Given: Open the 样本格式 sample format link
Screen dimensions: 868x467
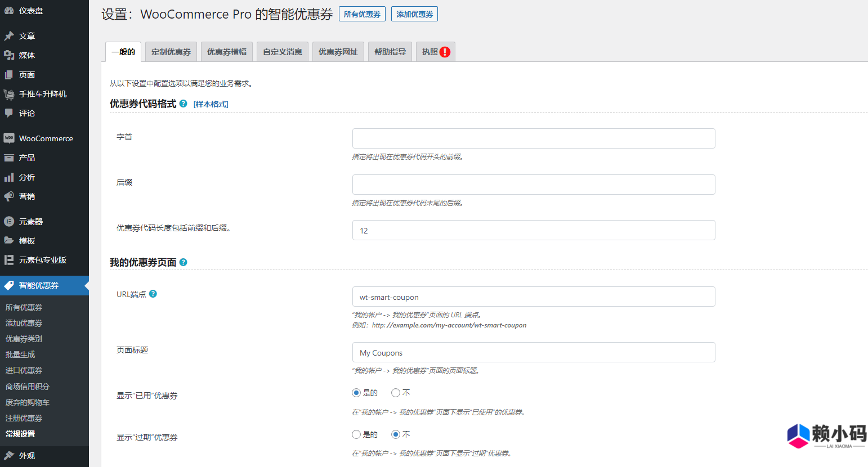Looking at the screenshot, I should tap(211, 104).
